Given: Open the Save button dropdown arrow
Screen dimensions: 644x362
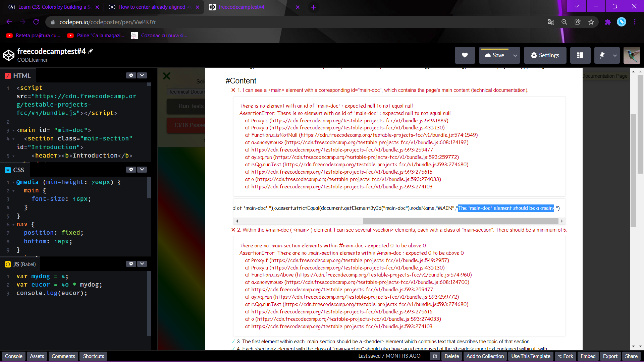Looking at the screenshot, I should pyautogui.click(x=515, y=55).
